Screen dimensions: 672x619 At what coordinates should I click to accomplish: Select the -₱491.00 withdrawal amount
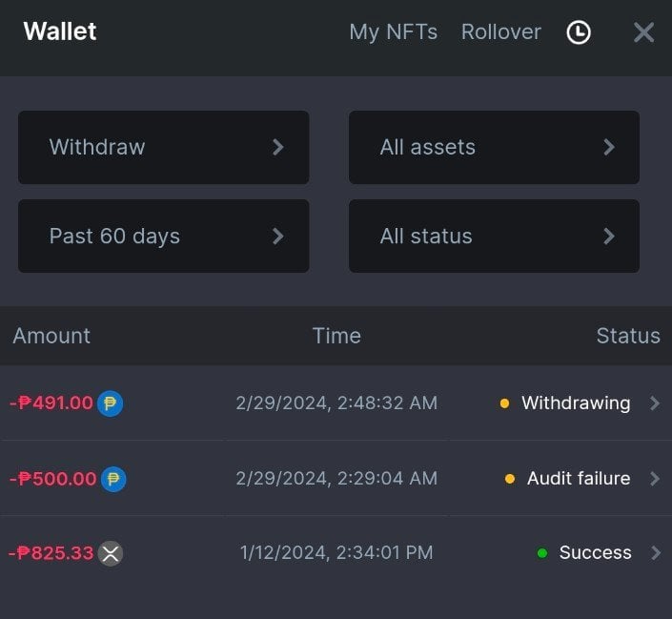point(51,403)
